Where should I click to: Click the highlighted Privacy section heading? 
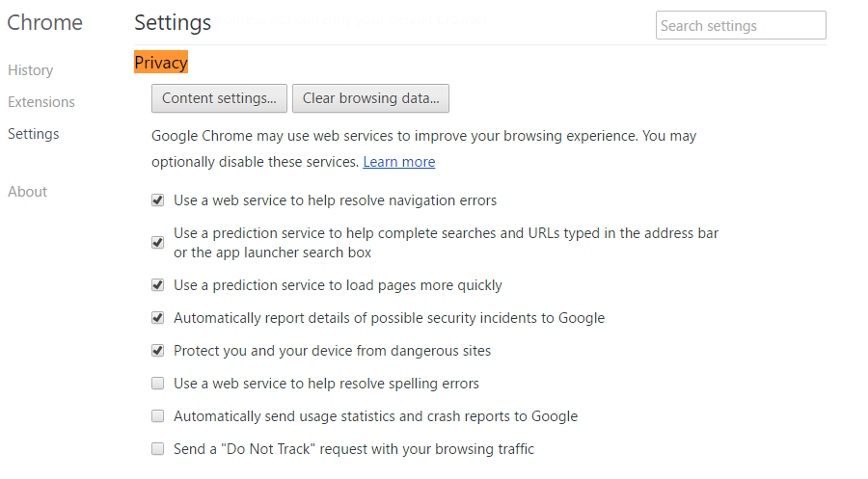(x=161, y=62)
